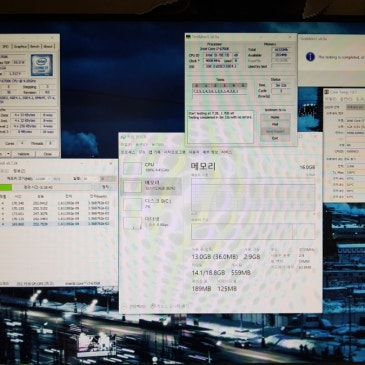The height and width of the screenshot is (365, 365).
Task: Select the 메모리 item in the performance sidebar
Action: pos(151,186)
